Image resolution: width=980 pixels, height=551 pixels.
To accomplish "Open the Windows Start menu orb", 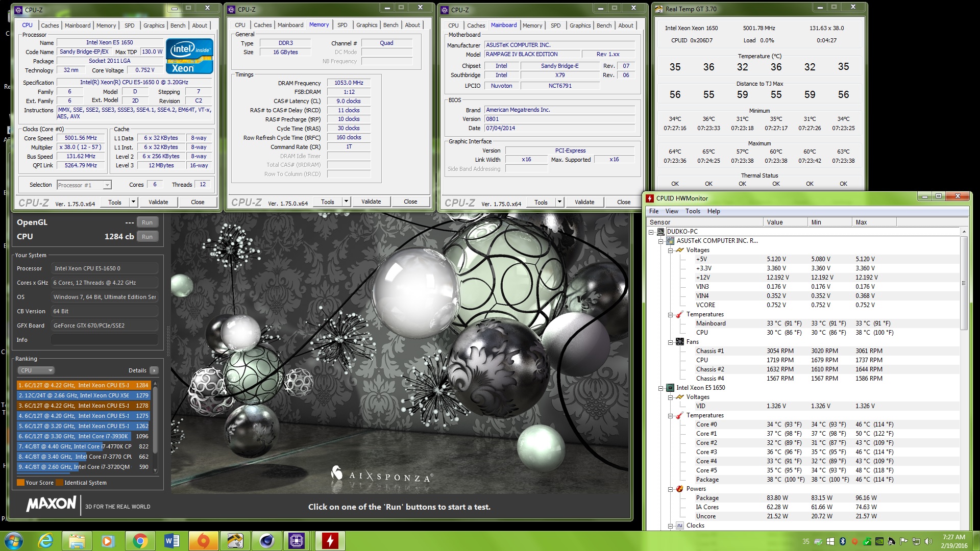I will pos(14,541).
